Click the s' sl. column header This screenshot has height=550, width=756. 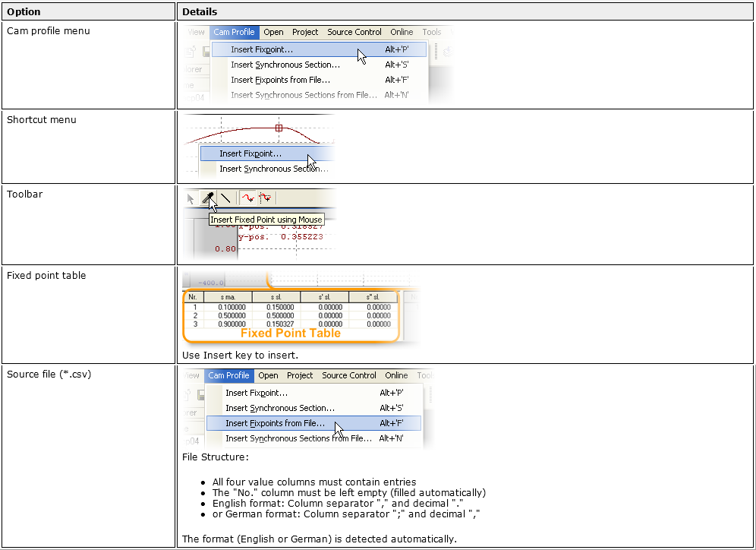pos(324,297)
